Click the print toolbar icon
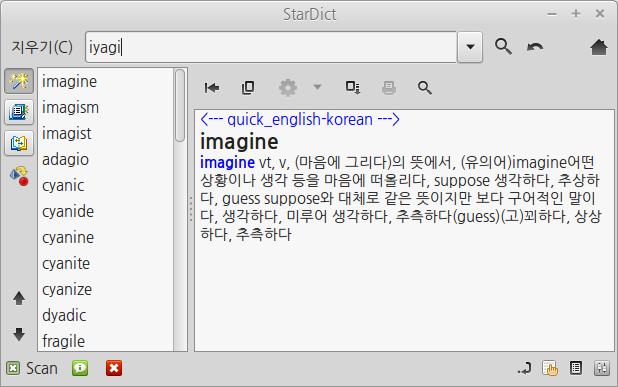Viewport: 618px width, 387px height. point(389,87)
